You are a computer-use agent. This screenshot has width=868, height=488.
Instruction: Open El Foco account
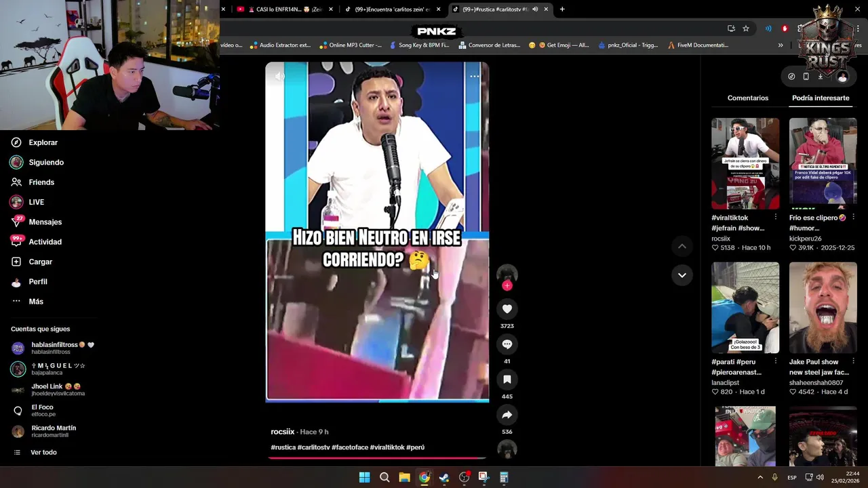(34, 411)
